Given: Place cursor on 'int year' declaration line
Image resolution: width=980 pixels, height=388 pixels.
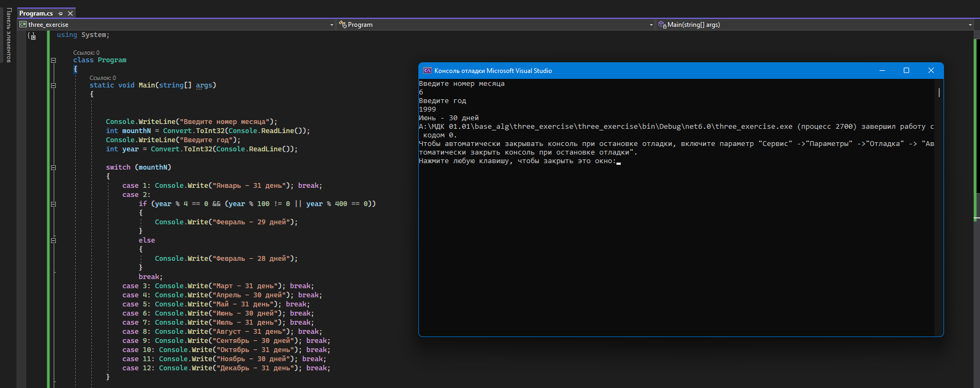Looking at the screenshot, I should tap(202, 149).
